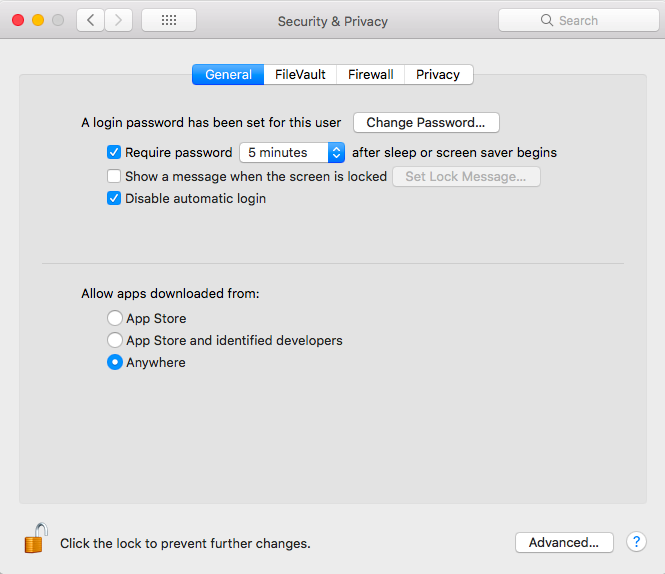The width and height of the screenshot is (665, 574).
Task: Minimize window with yellow button
Action: coord(38,20)
